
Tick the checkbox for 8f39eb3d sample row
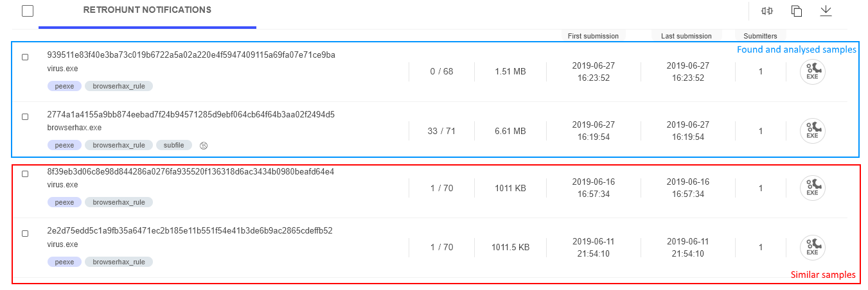point(25,174)
